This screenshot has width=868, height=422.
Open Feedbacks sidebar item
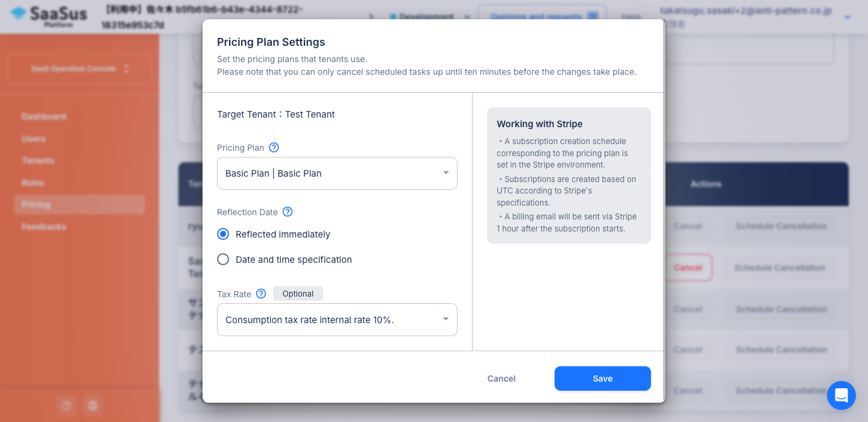tap(44, 227)
